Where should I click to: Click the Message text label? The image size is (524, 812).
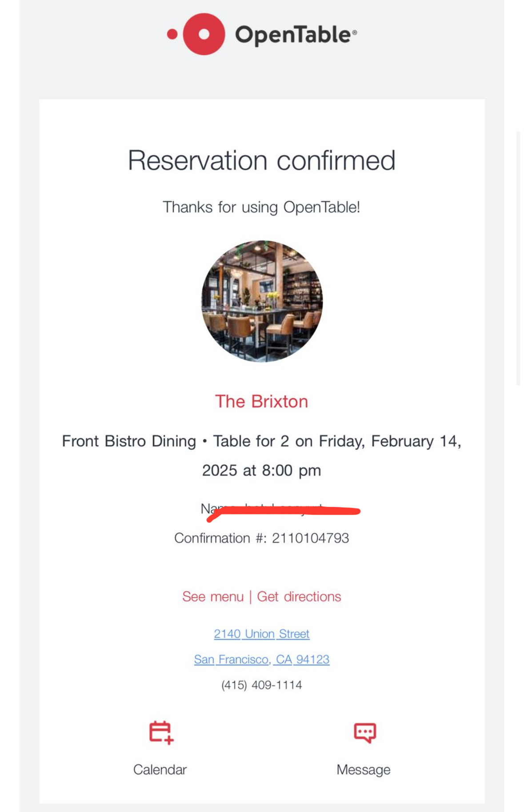(x=364, y=769)
